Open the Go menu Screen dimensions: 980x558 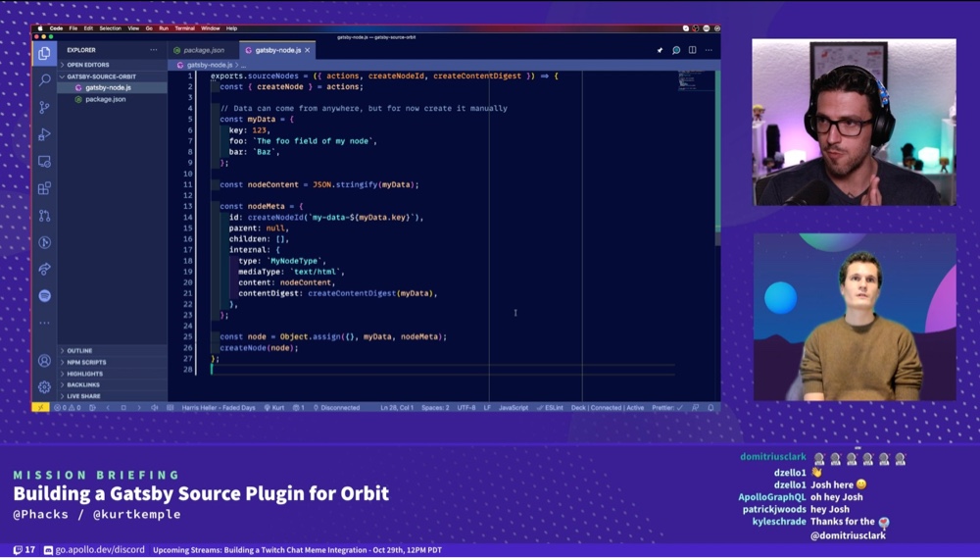149,28
